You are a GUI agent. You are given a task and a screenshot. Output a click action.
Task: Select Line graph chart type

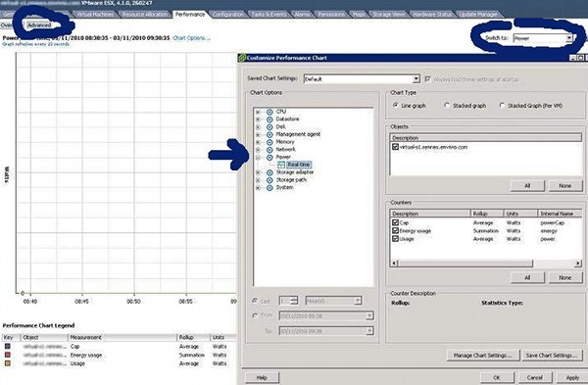(395, 106)
